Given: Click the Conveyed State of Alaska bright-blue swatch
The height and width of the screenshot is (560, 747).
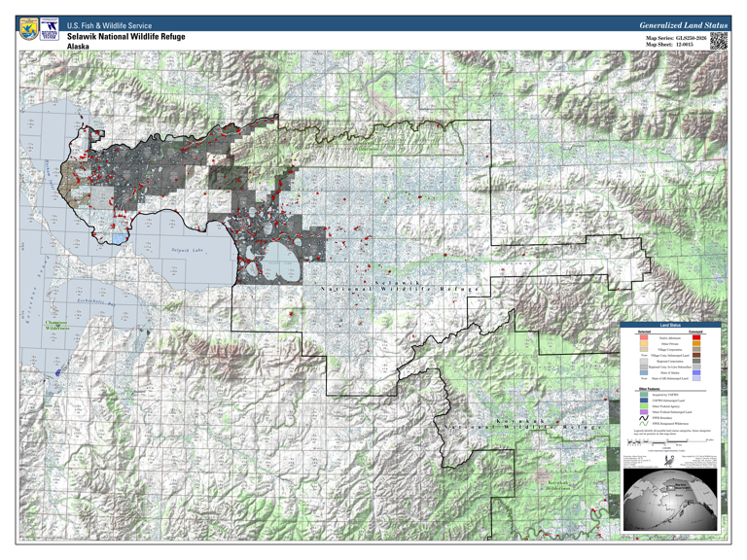Looking at the screenshot, I should (x=696, y=373).
